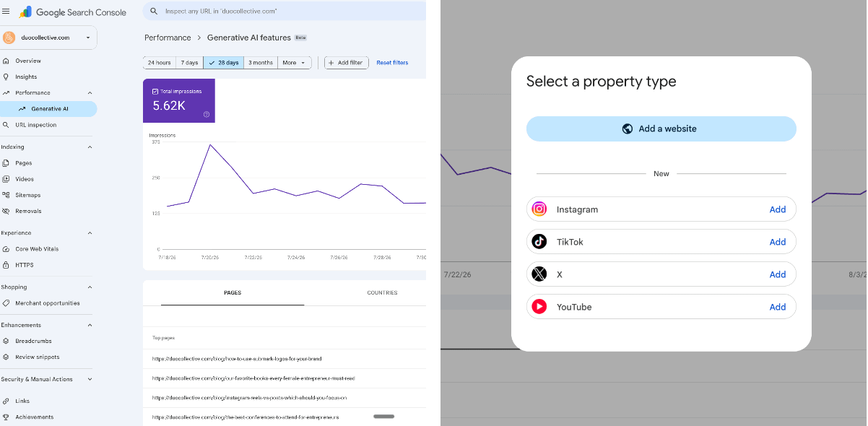Image resolution: width=868 pixels, height=426 pixels.
Task: Click Add next to TikTok
Action: [x=778, y=242]
